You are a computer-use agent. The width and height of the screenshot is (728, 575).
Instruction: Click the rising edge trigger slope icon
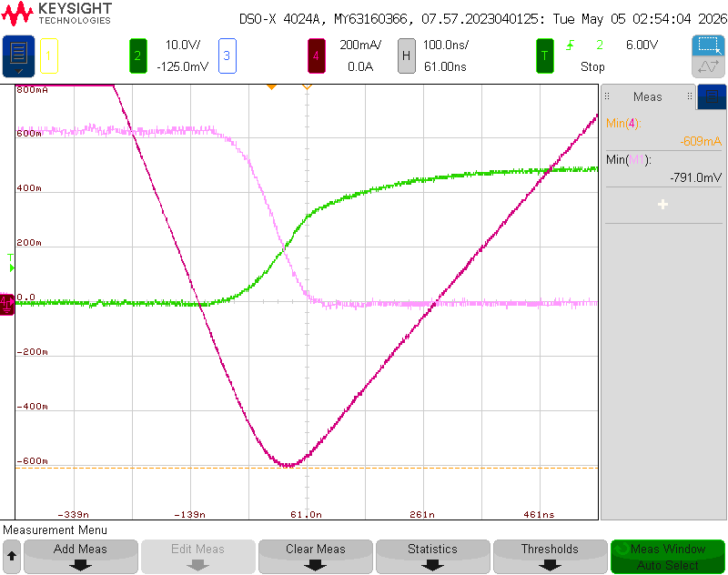[x=571, y=45]
